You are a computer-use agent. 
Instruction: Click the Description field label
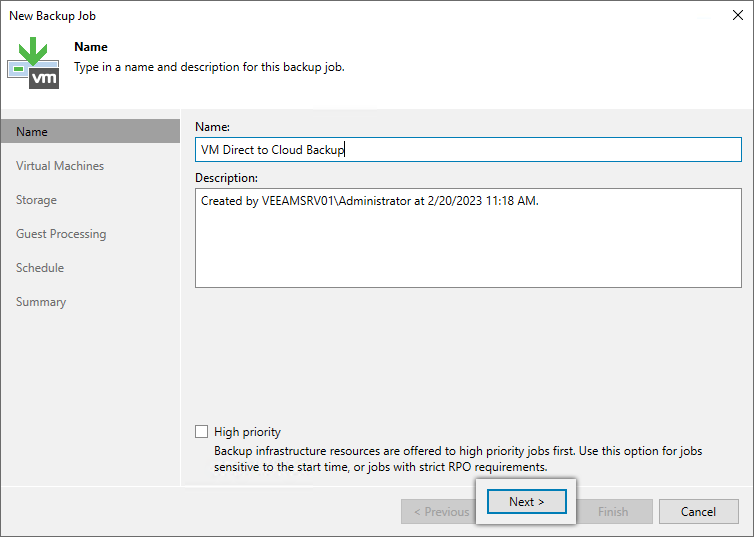coord(226,177)
